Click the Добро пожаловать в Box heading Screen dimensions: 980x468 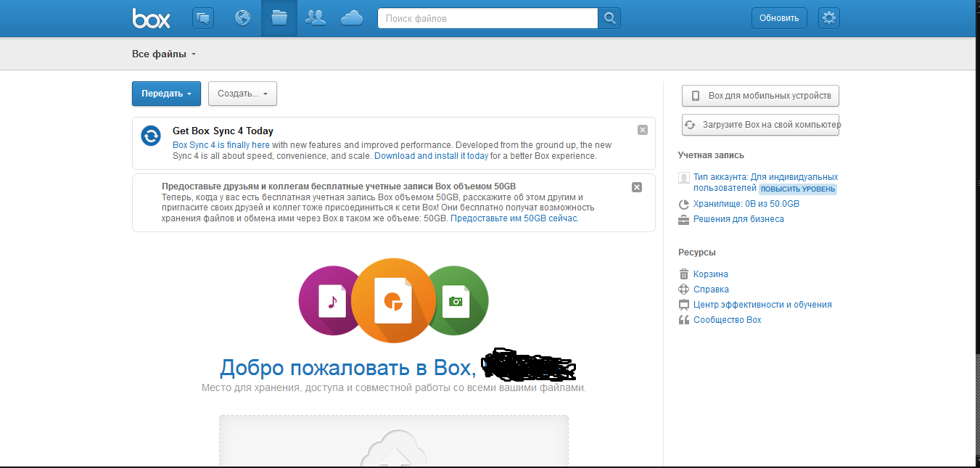point(347,368)
